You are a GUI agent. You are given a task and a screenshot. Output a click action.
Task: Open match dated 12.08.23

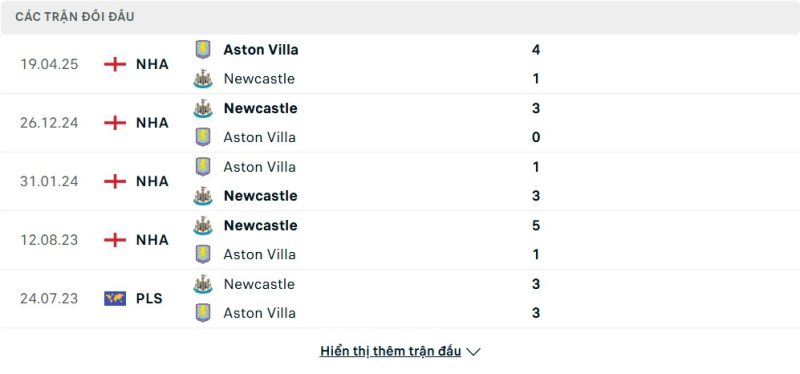click(x=400, y=240)
